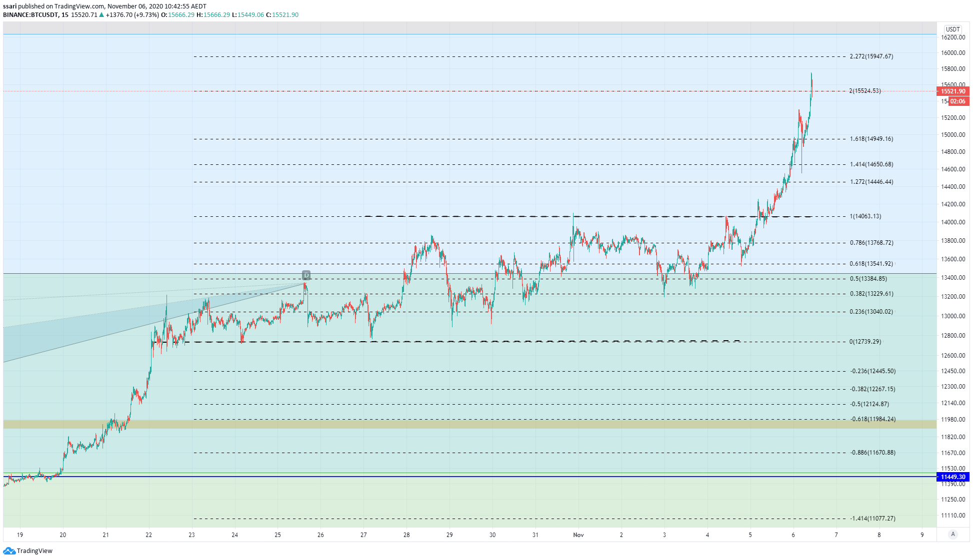The height and width of the screenshot is (560, 973).
Task: Open the TradingView text link
Action: pyautogui.click(x=34, y=551)
